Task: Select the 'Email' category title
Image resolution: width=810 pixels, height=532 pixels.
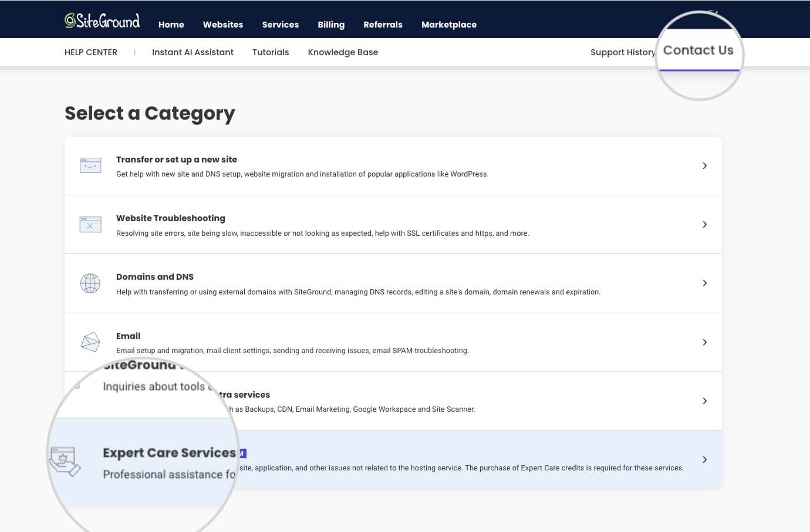Action: point(128,336)
